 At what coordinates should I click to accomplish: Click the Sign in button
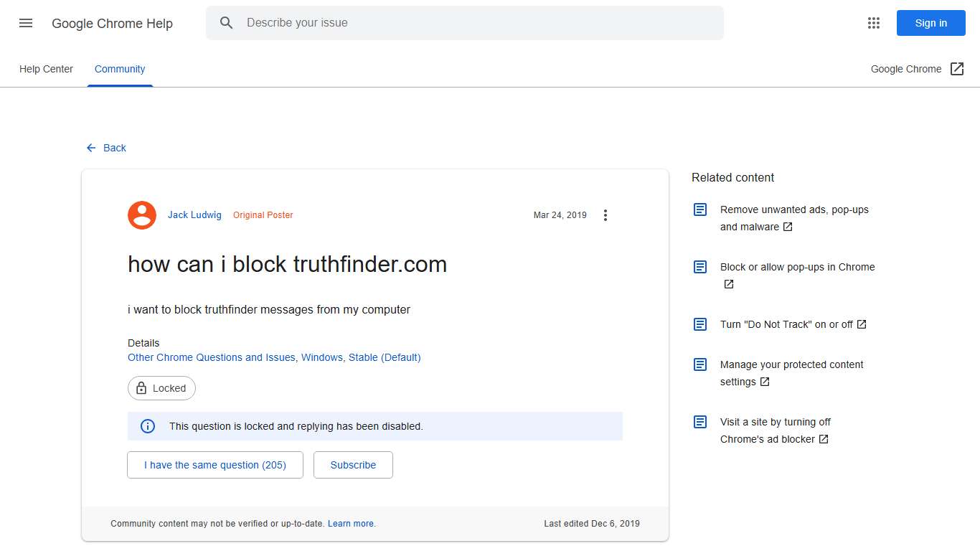(x=930, y=22)
